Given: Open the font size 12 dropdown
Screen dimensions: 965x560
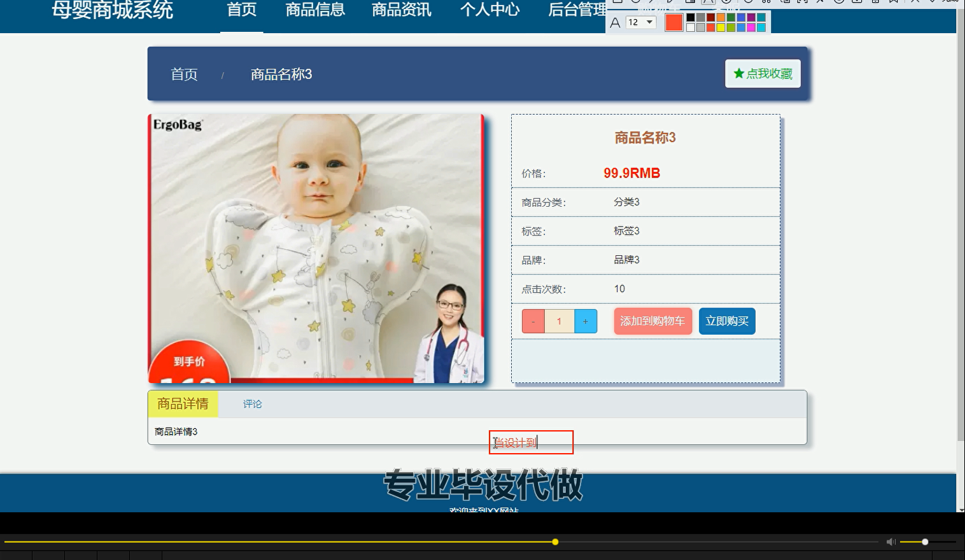Looking at the screenshot, I should 641,22.
